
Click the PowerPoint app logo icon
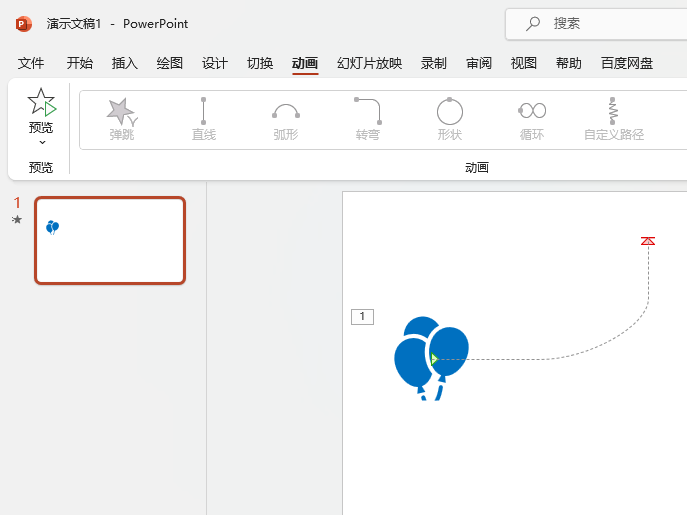[24, 24]
